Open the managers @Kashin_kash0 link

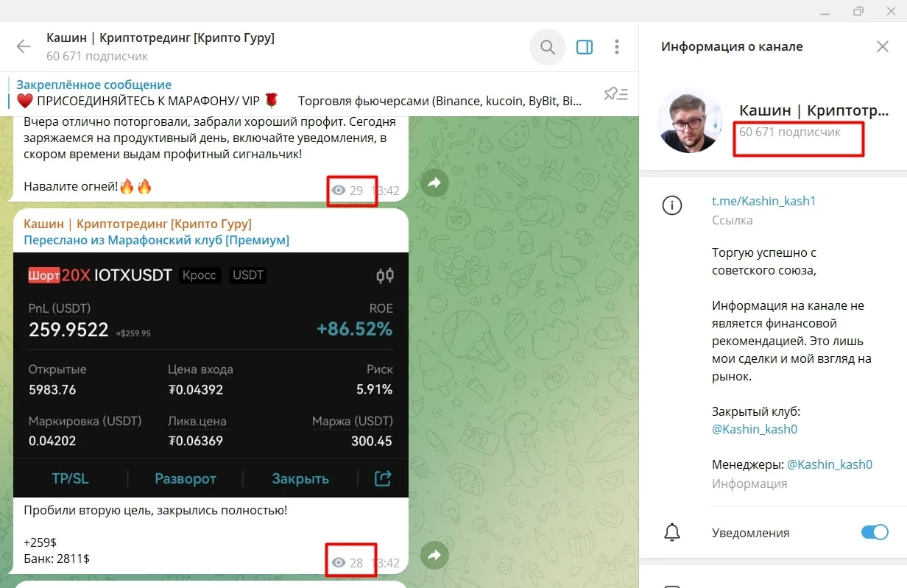pyautogui.click(x=830, y=464)
